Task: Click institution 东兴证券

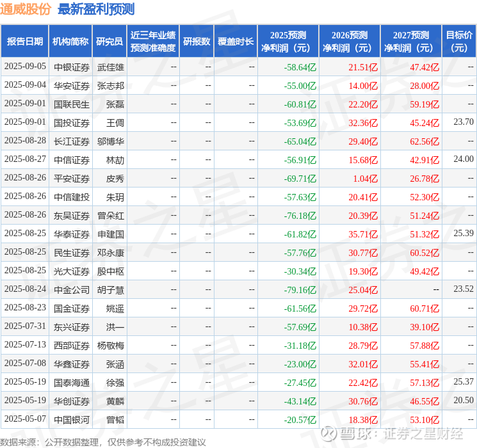Action: tap(72, 327)
